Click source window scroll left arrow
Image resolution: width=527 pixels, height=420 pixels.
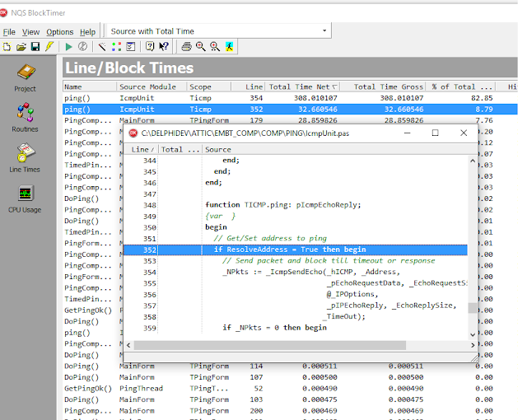point(128,345)
